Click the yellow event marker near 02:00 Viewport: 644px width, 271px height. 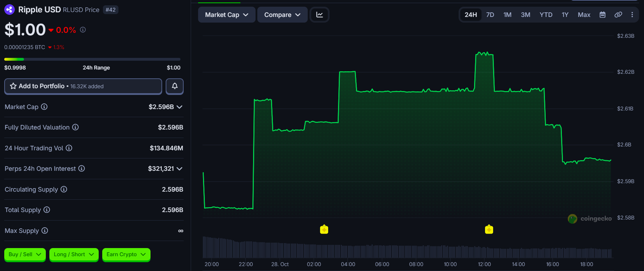point(324,230)
